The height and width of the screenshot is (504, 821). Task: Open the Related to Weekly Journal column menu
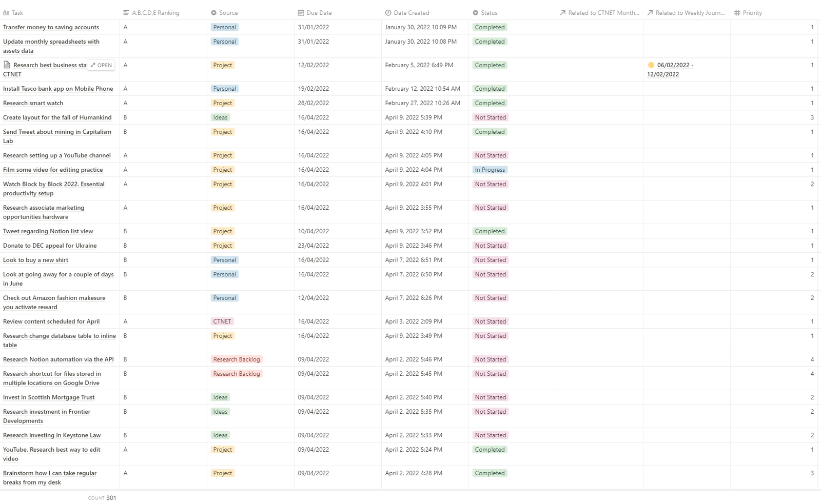(x=687, y=13)
